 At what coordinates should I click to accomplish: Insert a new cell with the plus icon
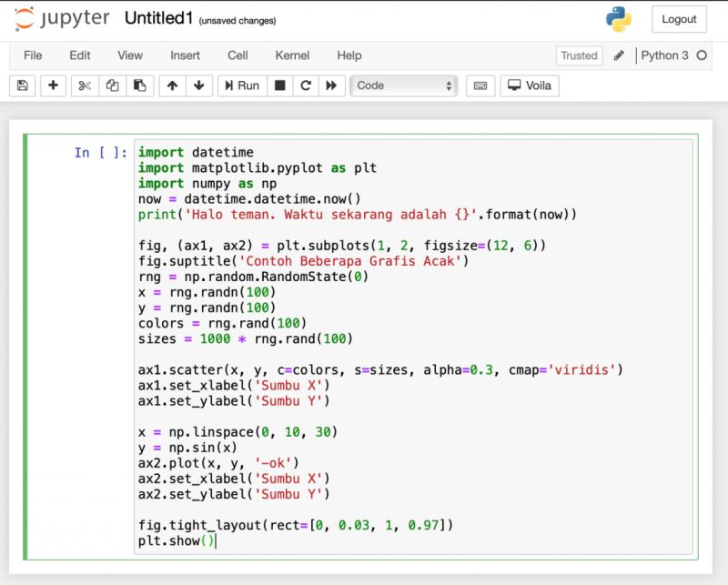53,86
